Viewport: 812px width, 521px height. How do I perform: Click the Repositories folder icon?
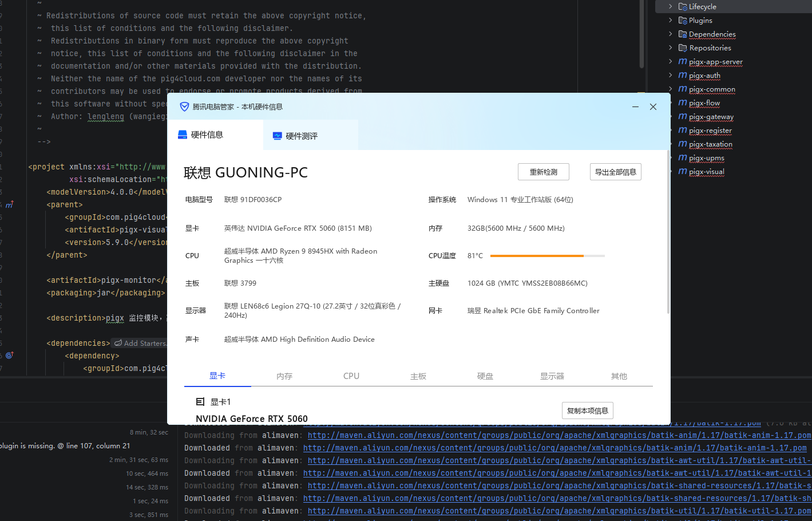pos(683,48)
